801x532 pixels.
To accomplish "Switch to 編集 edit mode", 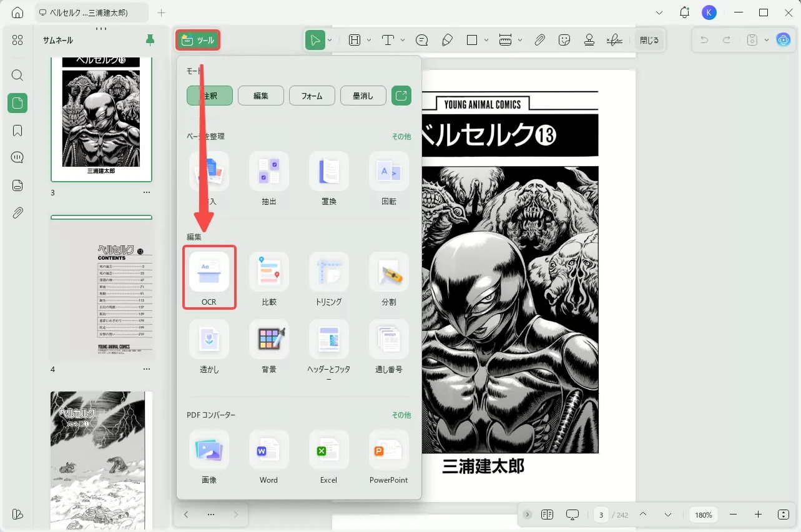I will (260, 95).
